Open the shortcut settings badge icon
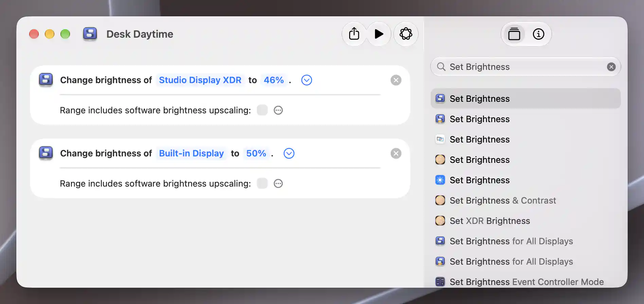644x304 pixels. [406, 34]
